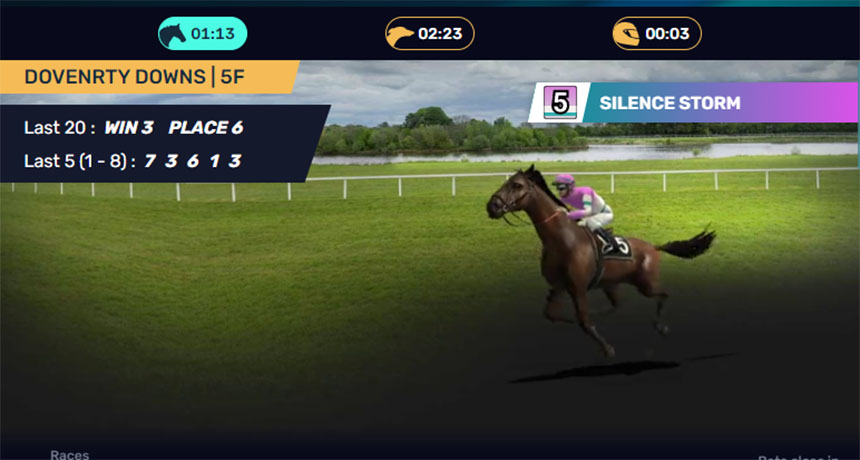Click the horse's head and bridle

(x=512, y=196)
